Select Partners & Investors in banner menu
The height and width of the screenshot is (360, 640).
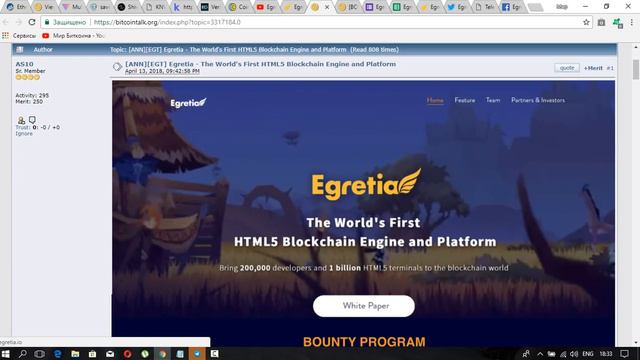click(538, 100)
